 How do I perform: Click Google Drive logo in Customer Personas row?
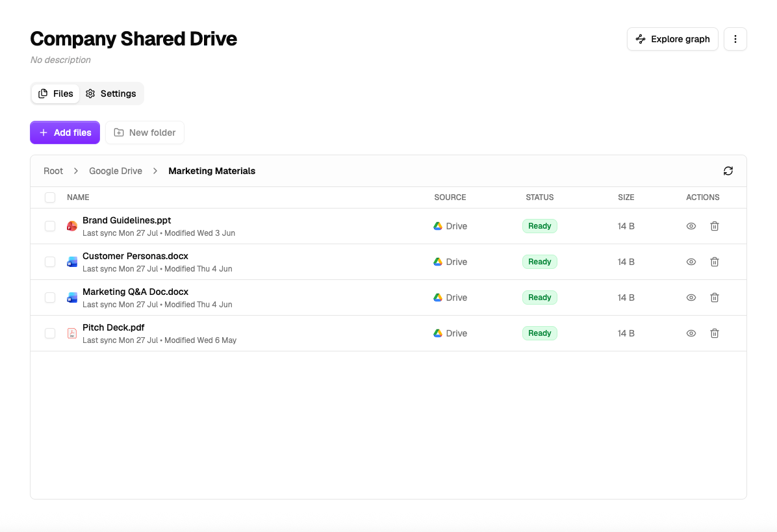click(x=438, y=262)
